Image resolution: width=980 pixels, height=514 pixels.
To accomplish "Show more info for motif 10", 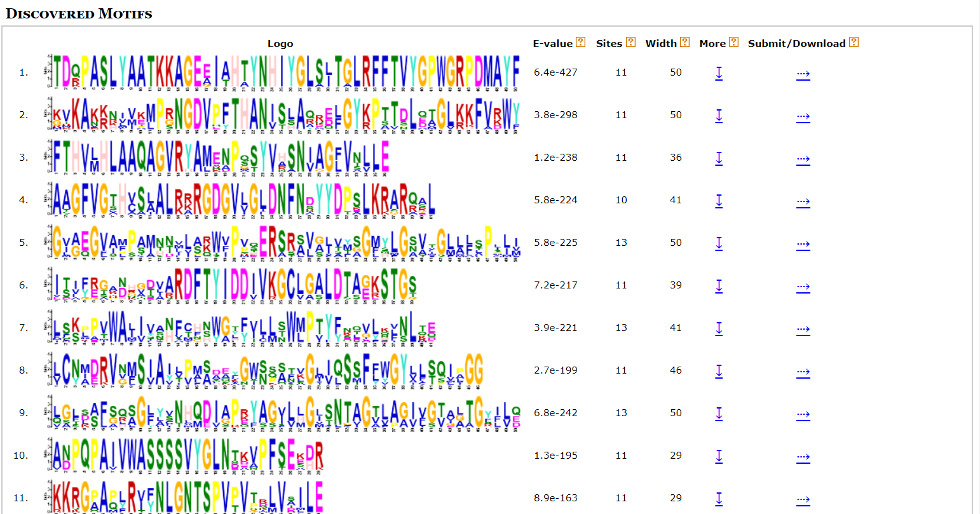I will [719, 456].
